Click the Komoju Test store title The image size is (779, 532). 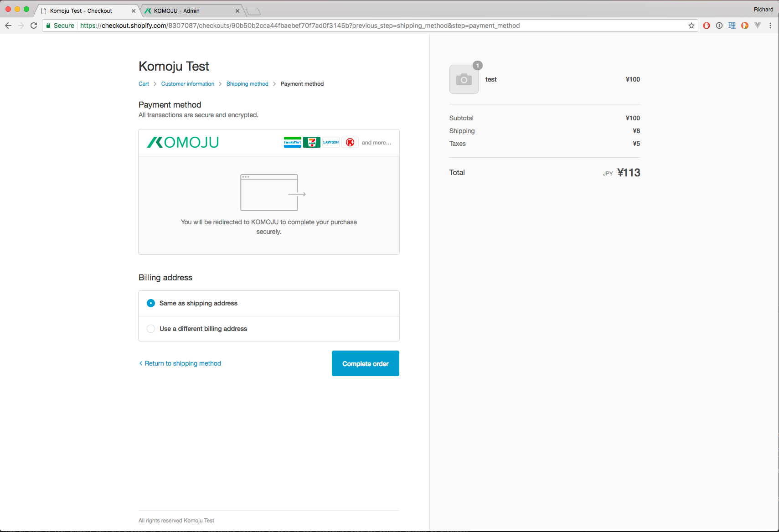pyautogui.click(x=174, y=67)
